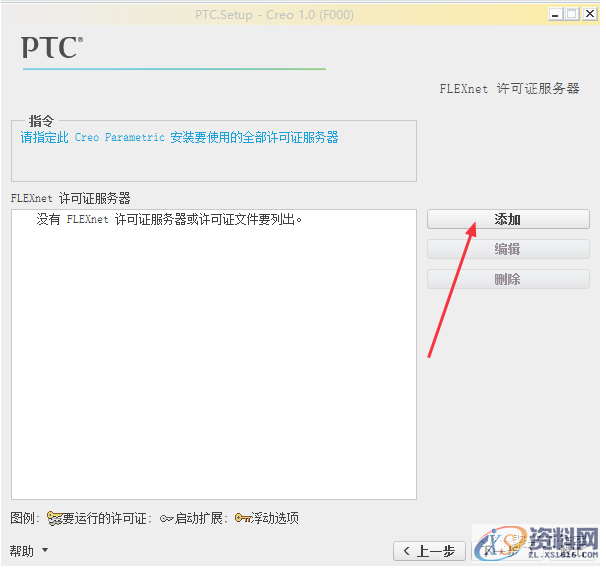Click the 添加 (Add) button

508,219
